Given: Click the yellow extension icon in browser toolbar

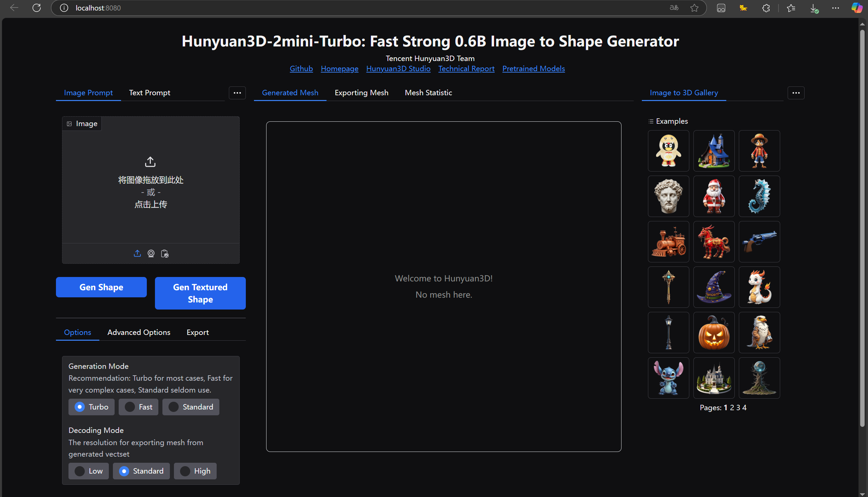Looking at the screenshot, I should [744, 8].
